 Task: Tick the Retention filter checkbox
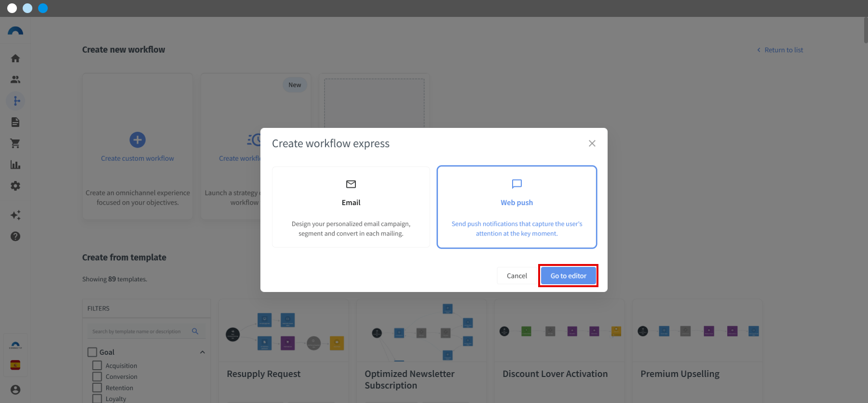[97, 388]
